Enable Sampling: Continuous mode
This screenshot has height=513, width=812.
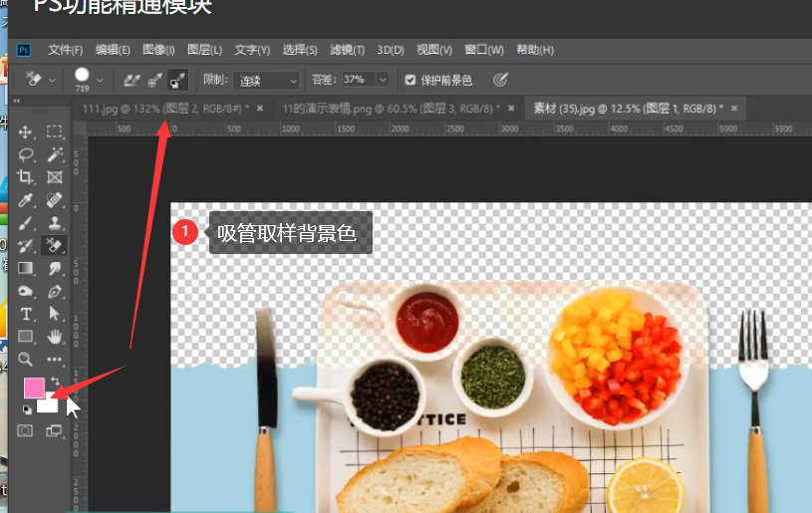point(132,80)
